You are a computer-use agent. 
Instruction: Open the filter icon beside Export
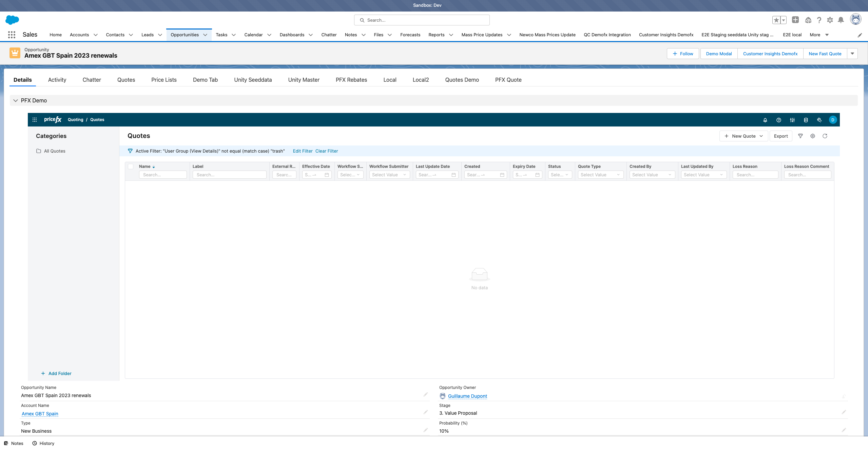801,136
